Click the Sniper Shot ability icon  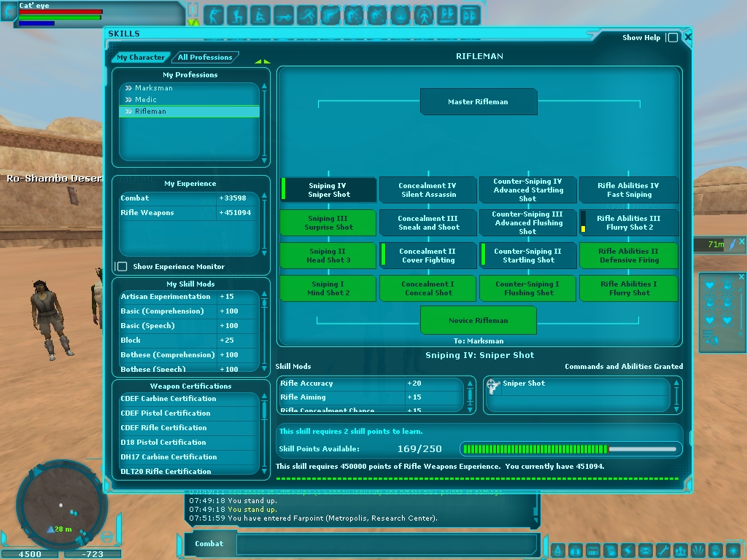pos(493,384)
